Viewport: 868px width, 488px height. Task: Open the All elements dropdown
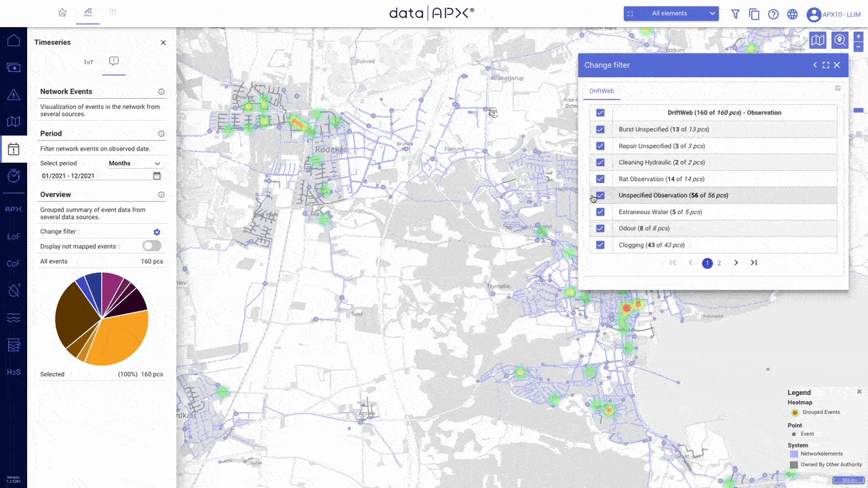[671, 14]
